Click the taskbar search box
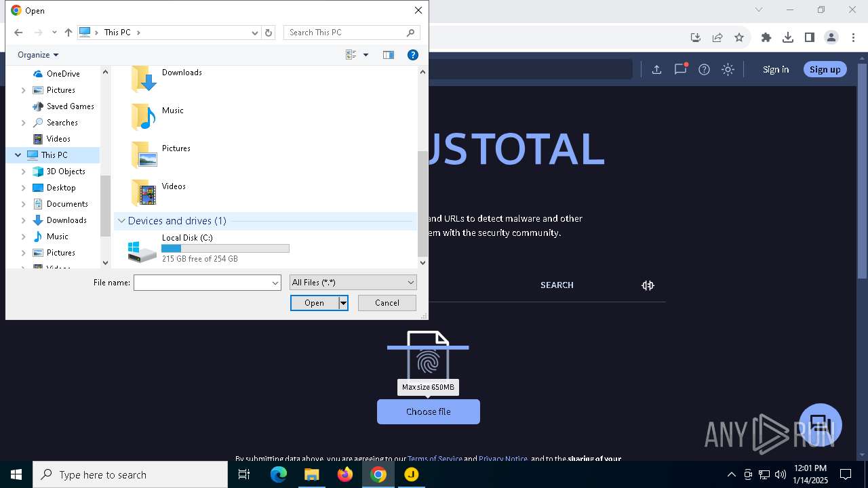 [x=130, y=474]
